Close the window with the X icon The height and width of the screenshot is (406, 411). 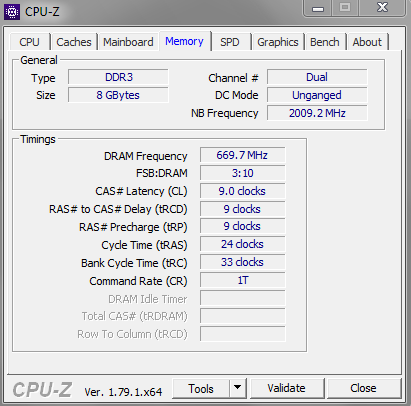[x=382, y=8]
